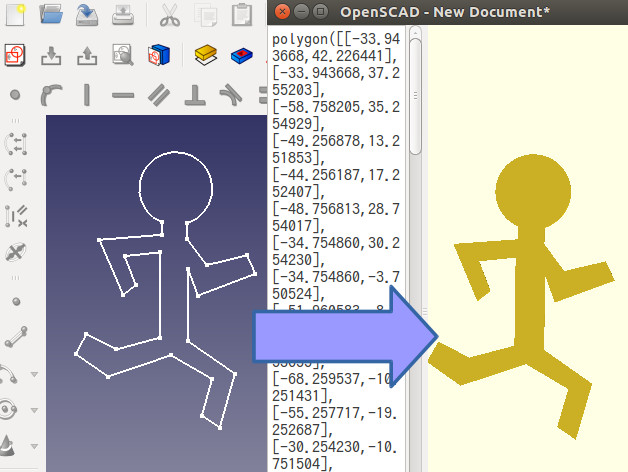Image resolution: width=628 pixels, height=472 pixels.
Task: Click the '[-30.254230,-10.' code line
Action: 335,447
